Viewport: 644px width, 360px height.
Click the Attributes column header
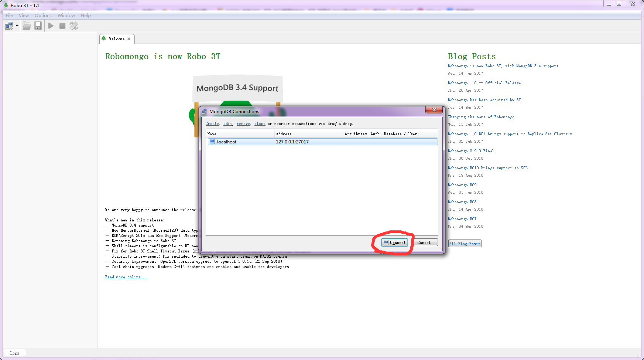coord(356,134)
